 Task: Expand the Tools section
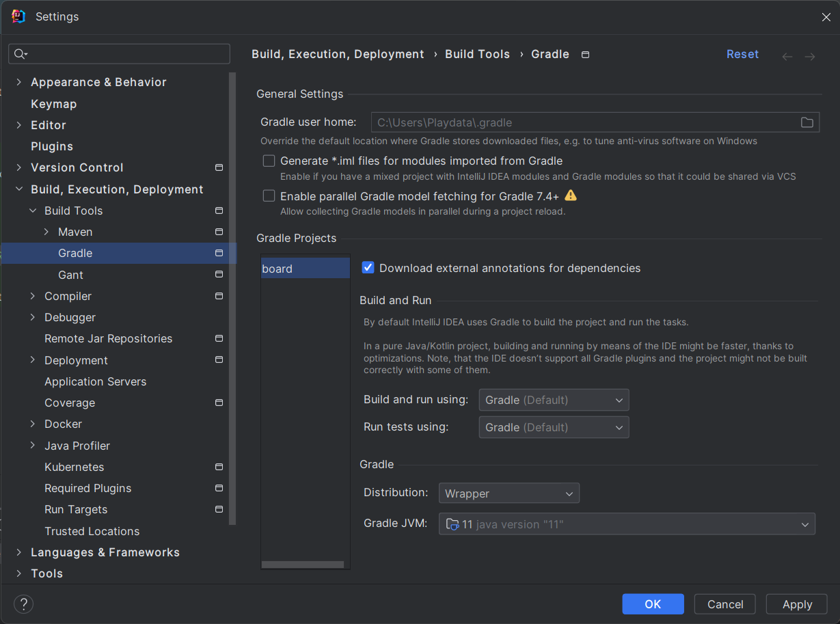(x=18, y=573)
